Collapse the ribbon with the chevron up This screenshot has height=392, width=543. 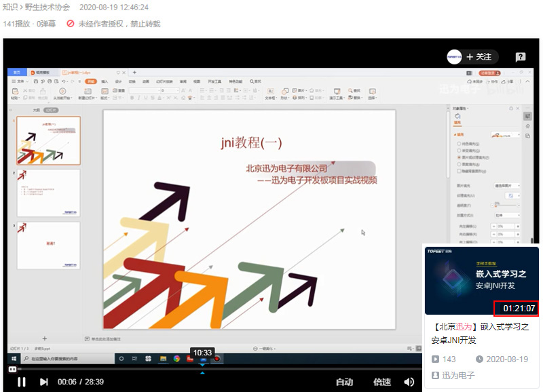pyautogui.click(x=527, y=81)
